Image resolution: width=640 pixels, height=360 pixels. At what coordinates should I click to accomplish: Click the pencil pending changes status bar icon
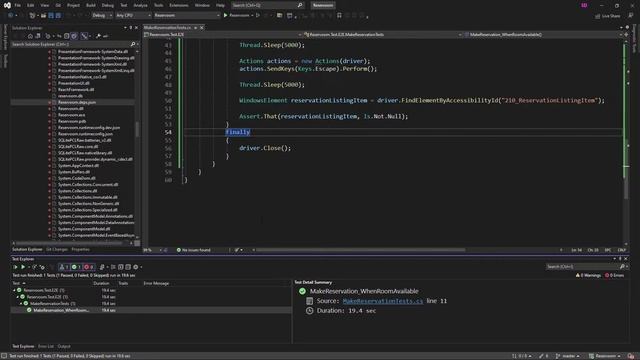[541, 356]
